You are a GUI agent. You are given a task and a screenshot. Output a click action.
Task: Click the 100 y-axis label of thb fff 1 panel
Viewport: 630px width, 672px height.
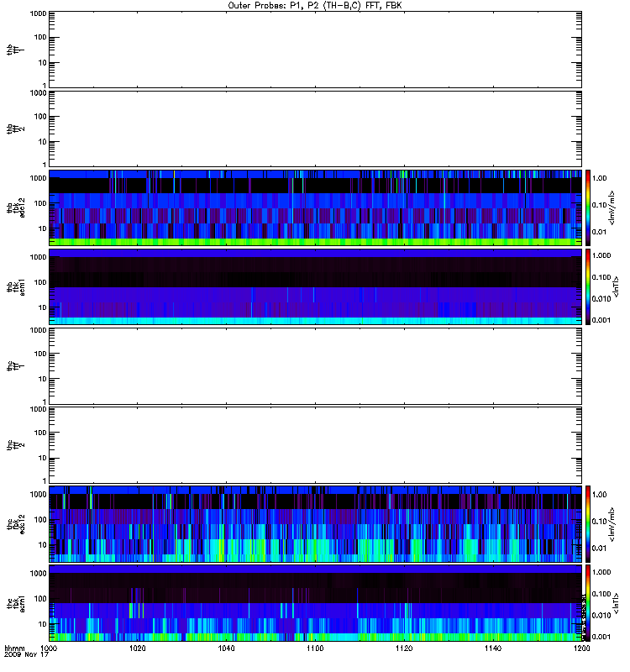40,37
